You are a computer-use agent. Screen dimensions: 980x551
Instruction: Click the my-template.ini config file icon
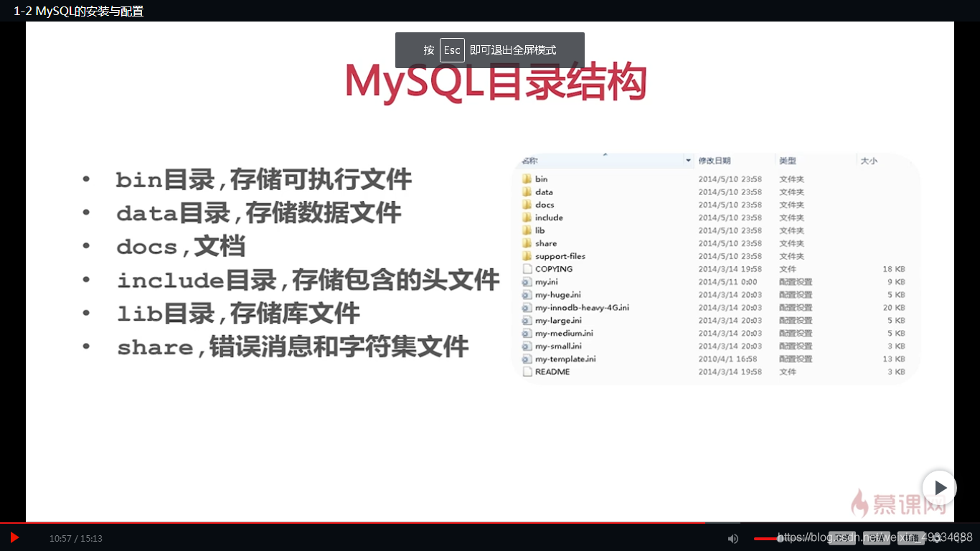(527, 359)
